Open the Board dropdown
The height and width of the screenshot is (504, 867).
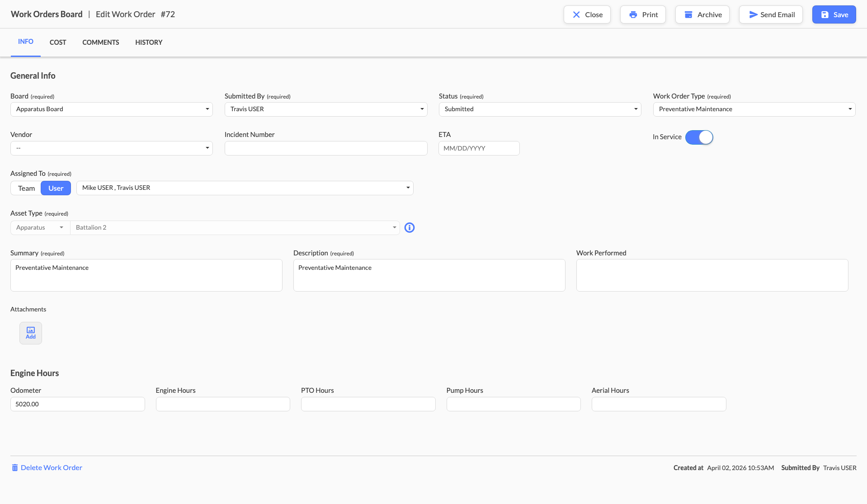point(112,109)
